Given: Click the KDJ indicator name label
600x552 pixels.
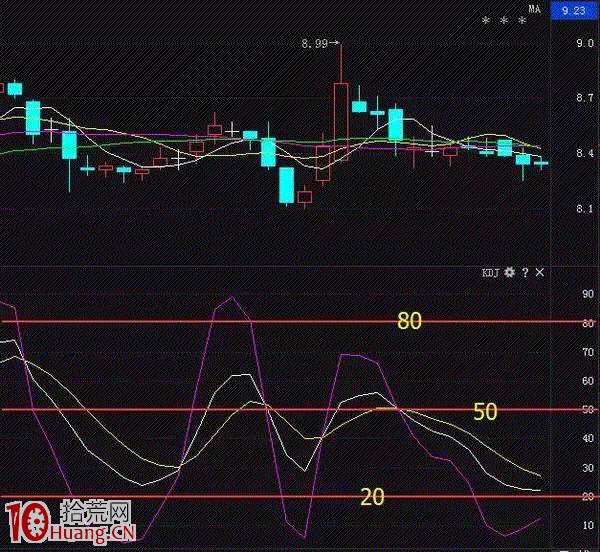Looking at the screenshot, I should pyautogui.click(x=490, y=272).
